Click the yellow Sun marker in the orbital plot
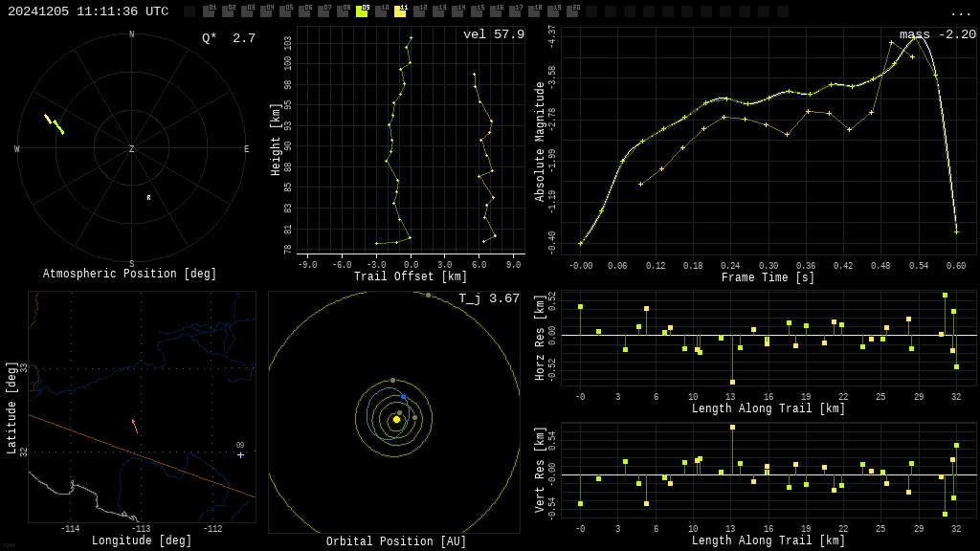The height and width of the screenshot is (551, 980). pyautogui.click(x=396, y=419)
